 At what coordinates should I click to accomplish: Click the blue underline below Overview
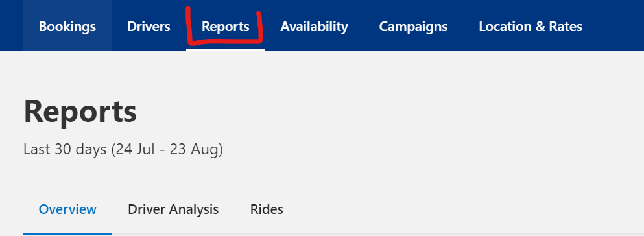pos(67,233)
